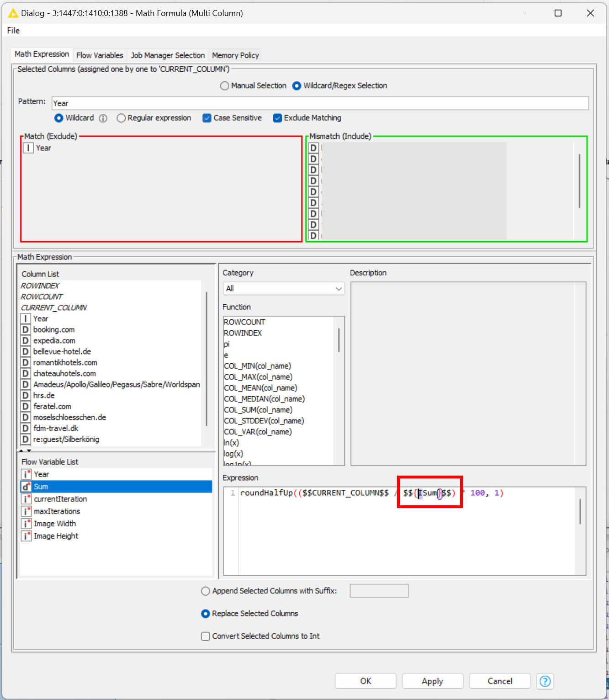Choose the Regular expression option
609x700 pixels.
click(x=121, y=118)
